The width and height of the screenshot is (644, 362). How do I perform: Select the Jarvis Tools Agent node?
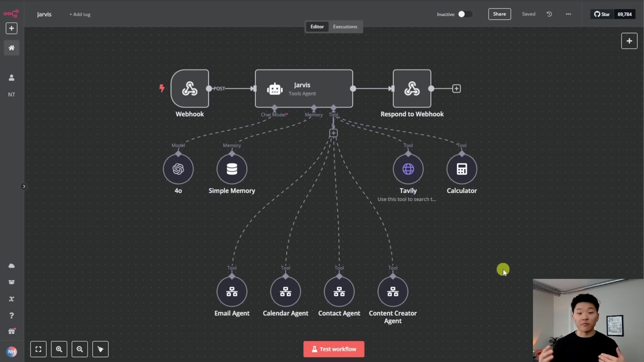tap(304, 89)
